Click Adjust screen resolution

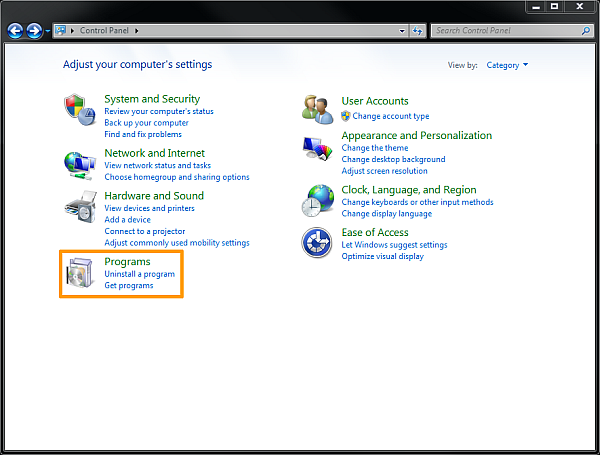[384, 171]
